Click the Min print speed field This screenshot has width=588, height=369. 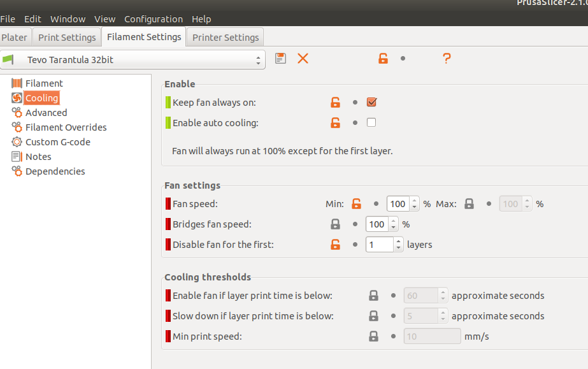click(432, 336)
